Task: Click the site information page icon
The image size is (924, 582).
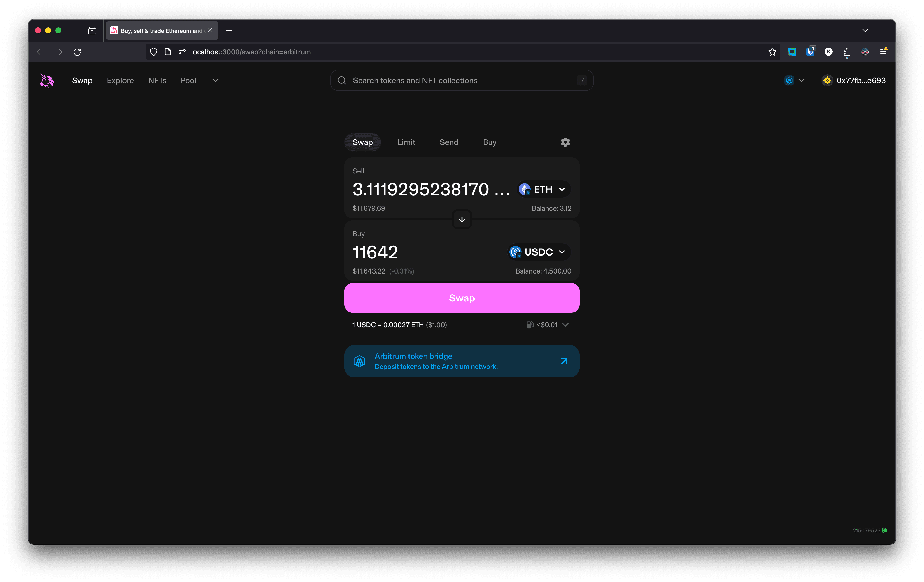Action: (168, 52)
